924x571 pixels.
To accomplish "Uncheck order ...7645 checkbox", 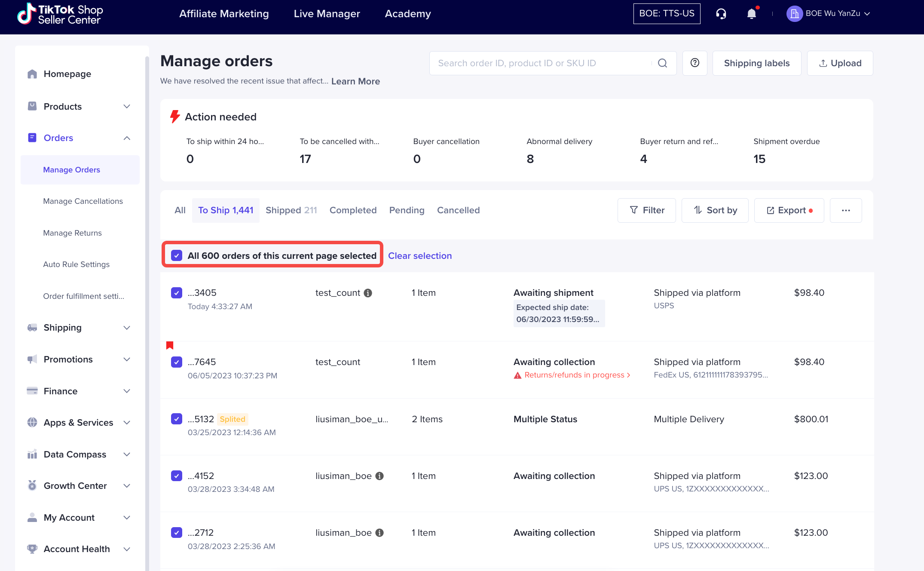I will [177, 362].
